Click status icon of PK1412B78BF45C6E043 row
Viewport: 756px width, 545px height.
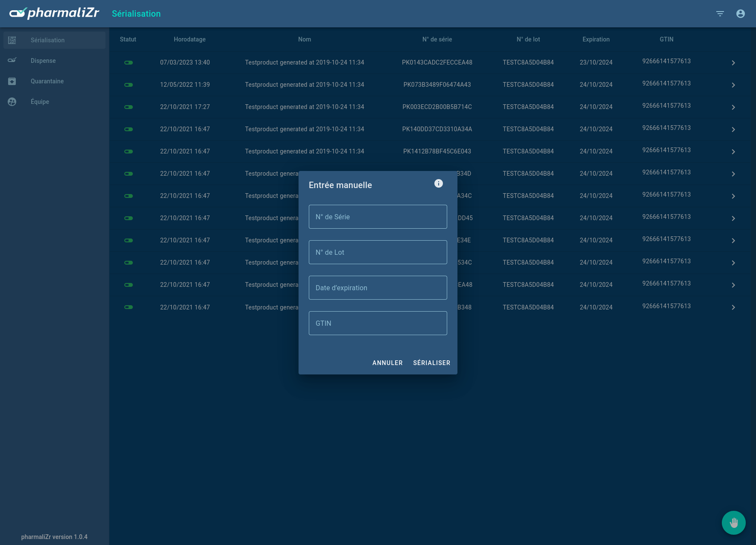click(x=129, y=151)
